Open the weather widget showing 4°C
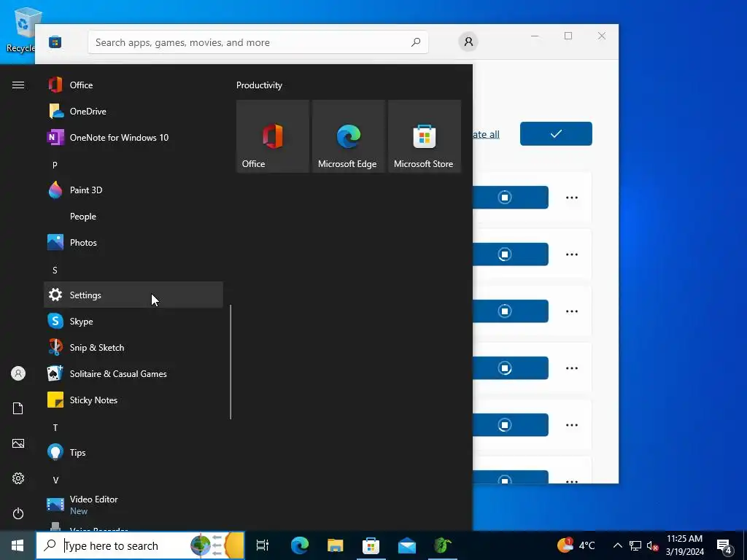Viewport: 747px width, 560px height. tap(576, 545)
